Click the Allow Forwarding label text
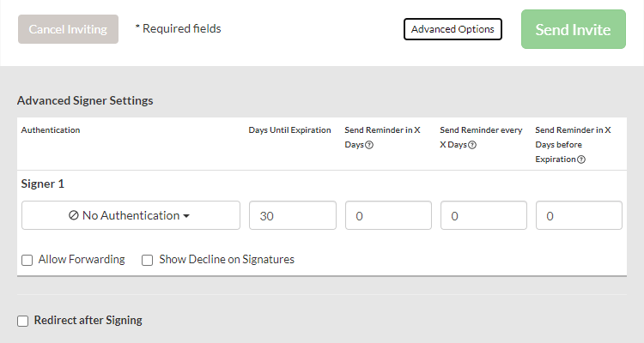This screenshot has width=644, height=343. (82, 260)
